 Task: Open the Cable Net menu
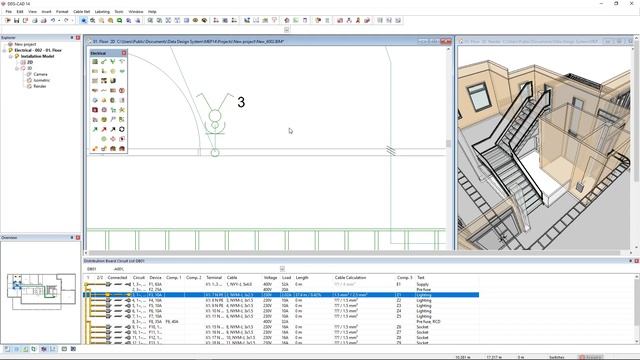point(82,12)
